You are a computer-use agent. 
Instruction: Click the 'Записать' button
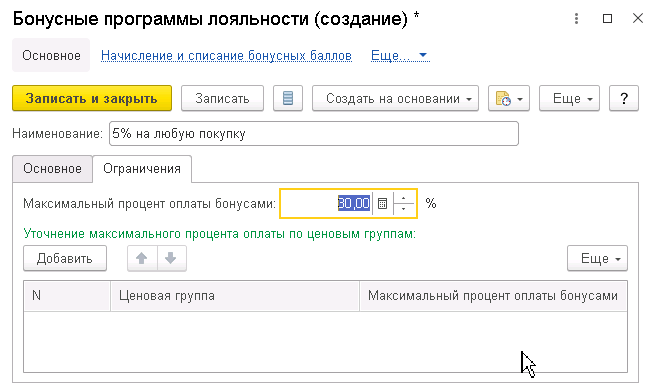click(x=222, y=98)
